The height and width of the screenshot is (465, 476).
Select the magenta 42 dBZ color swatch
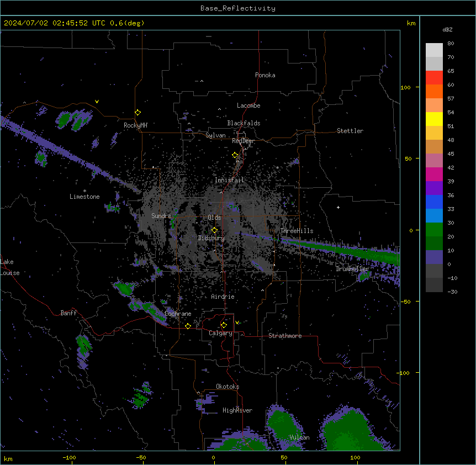coord(434,174)
